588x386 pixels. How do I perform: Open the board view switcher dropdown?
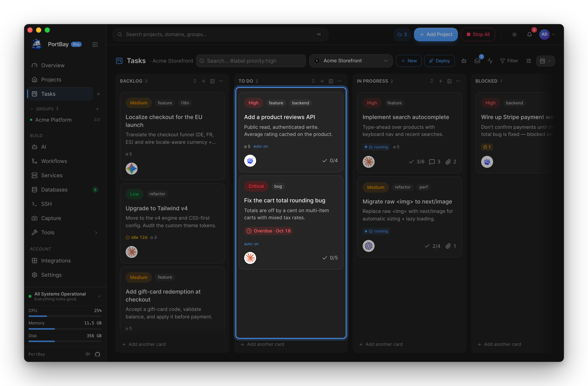[545, 61]
